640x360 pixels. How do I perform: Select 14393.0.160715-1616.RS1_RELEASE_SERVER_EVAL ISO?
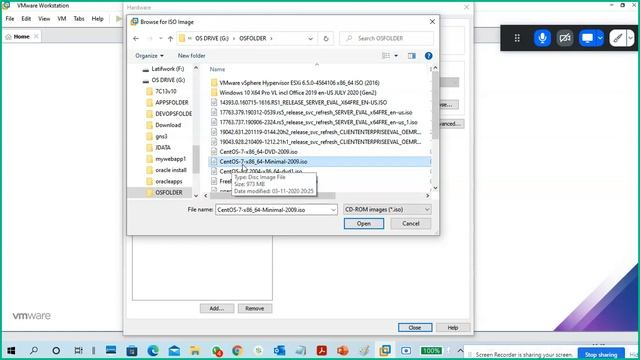303,102
